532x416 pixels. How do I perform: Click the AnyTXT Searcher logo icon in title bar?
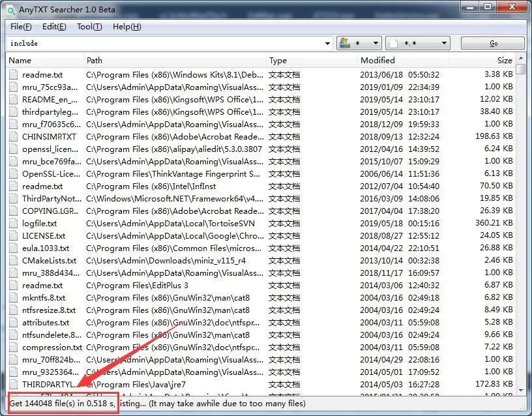[x=9, y=9]
